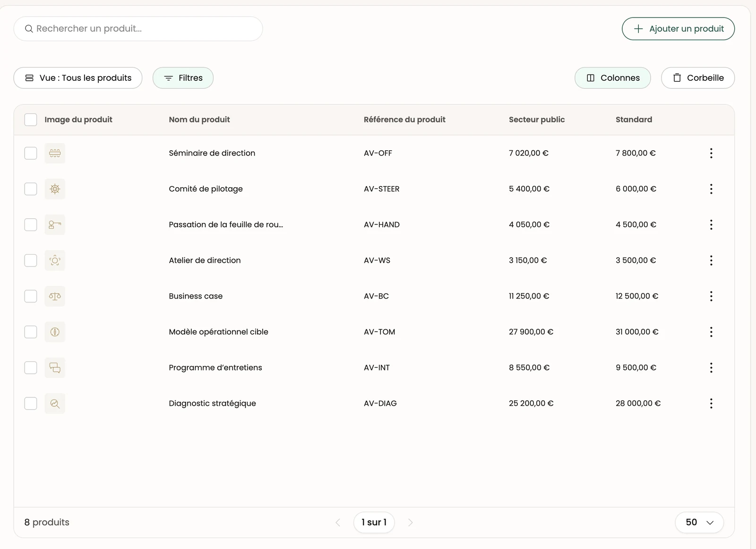Open the three-dot menu for AV-INT row

711,368
